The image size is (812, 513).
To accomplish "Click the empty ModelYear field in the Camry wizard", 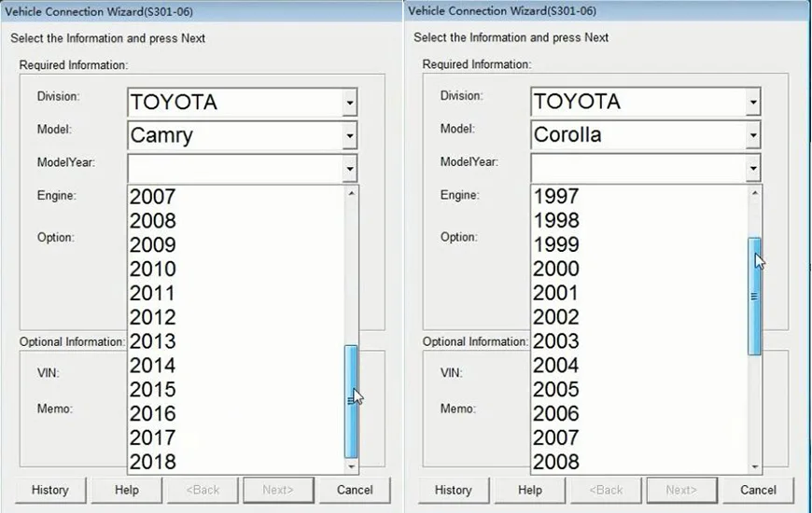I will coord(235,168).
